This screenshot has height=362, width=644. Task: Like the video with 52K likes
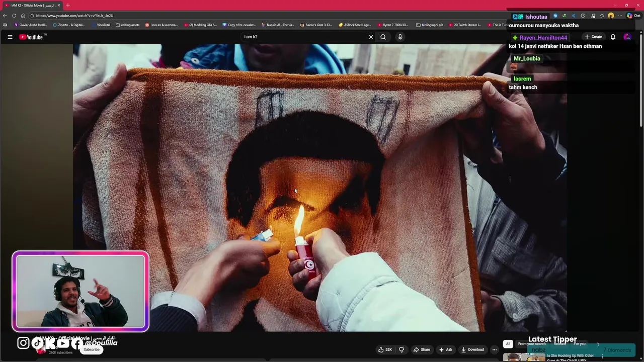[x=385, y=349]
